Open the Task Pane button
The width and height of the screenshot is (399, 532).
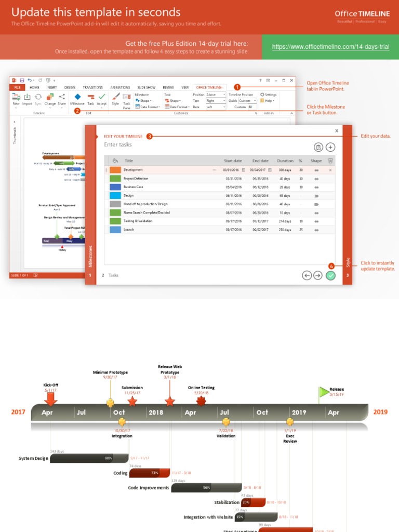(127, 101)
